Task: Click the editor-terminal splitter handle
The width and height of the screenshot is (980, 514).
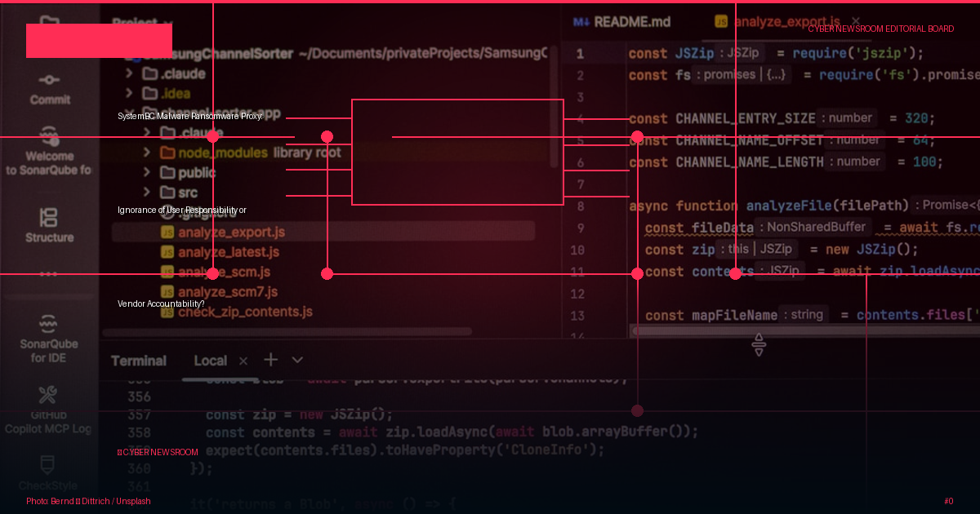Action: point(759,344)
